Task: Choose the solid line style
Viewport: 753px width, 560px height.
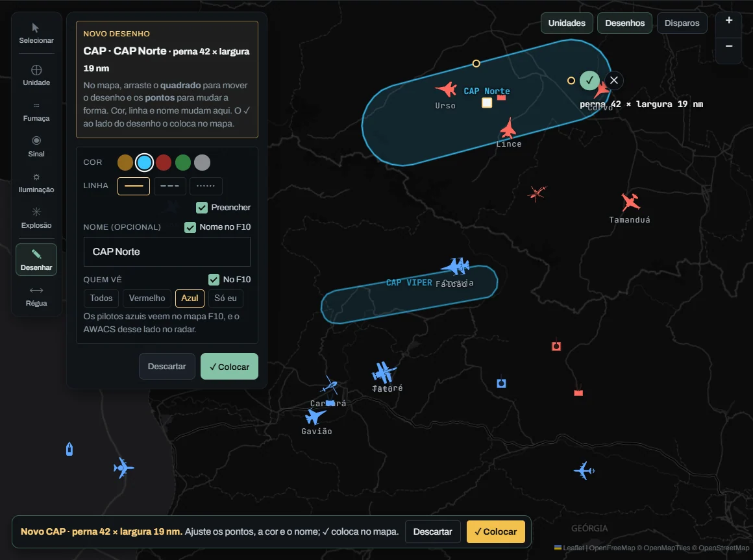Action: [x=134, y=186]
